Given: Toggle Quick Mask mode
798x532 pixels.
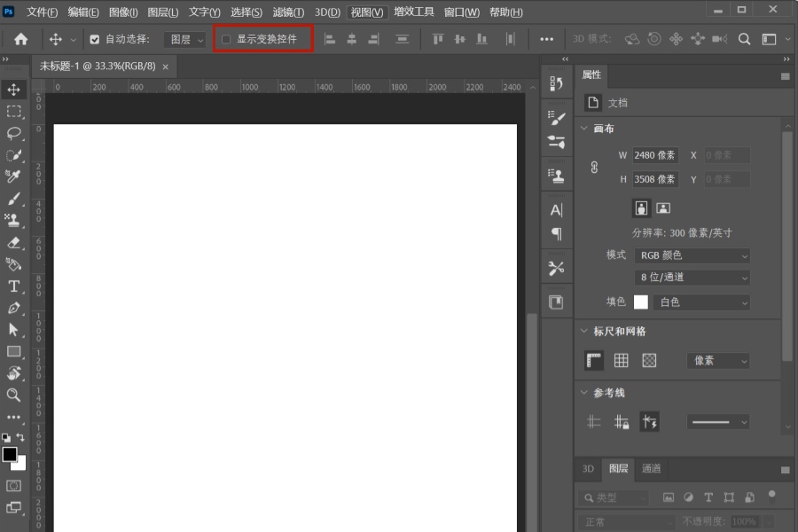Looking at the screenshot, I should click(x=13, y=486).
